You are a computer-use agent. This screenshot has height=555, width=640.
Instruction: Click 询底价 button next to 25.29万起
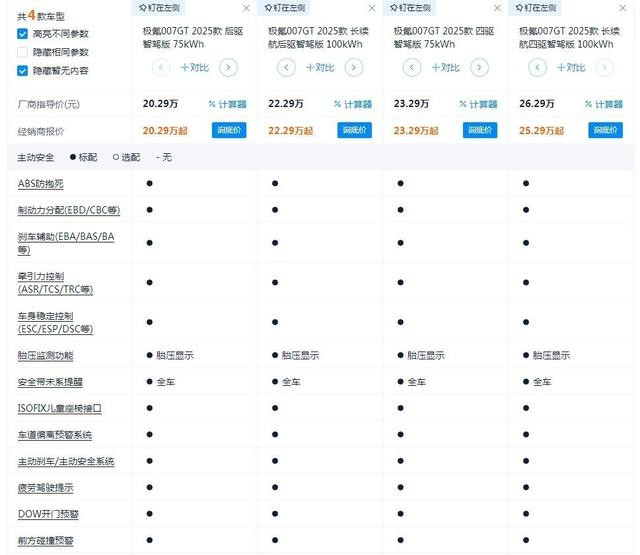[606, 130]
